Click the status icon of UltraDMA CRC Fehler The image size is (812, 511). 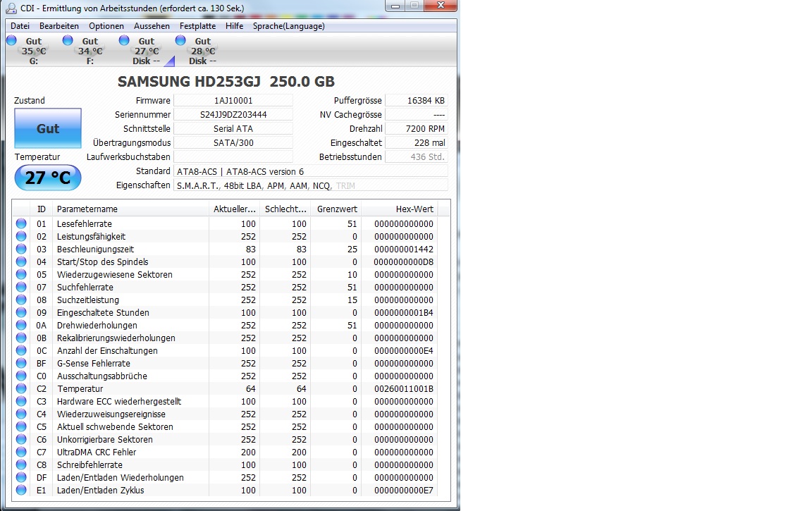coord(21,452)
